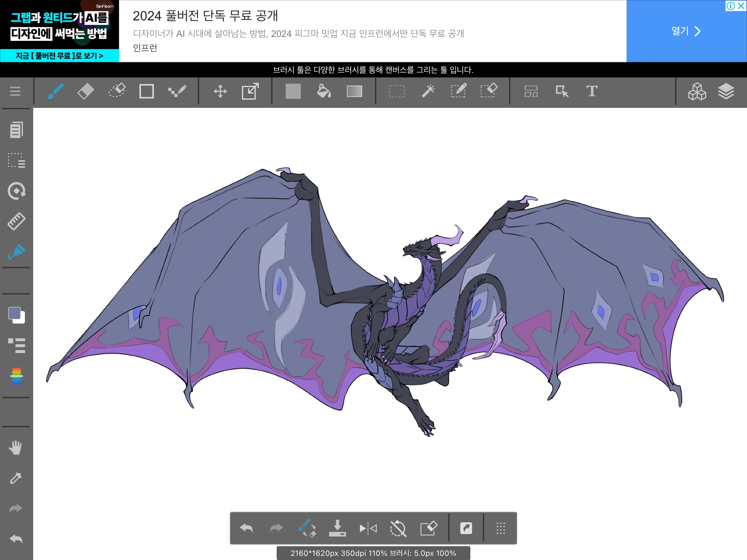Toggle horizontal flip view
The width and height of the screenshot is (747, 560).
point(368,528)
